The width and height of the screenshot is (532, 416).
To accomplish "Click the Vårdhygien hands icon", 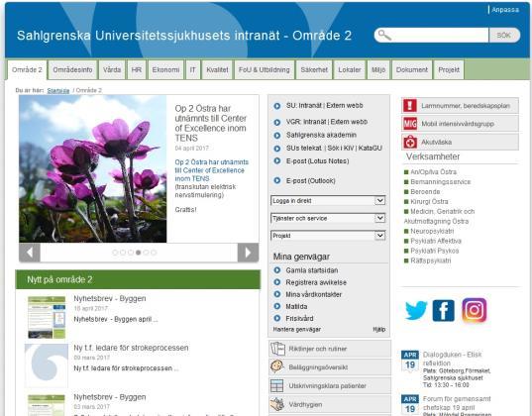I will (277, 404).
